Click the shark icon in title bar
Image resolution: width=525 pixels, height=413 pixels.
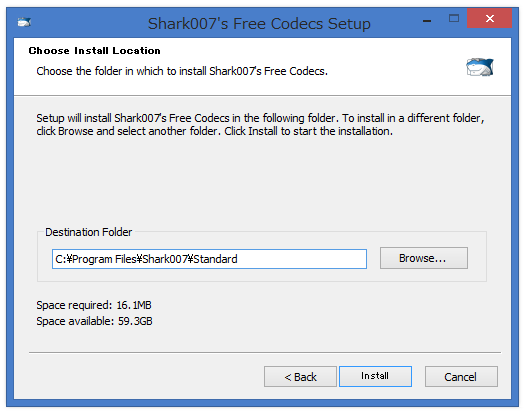click(24, 22)
